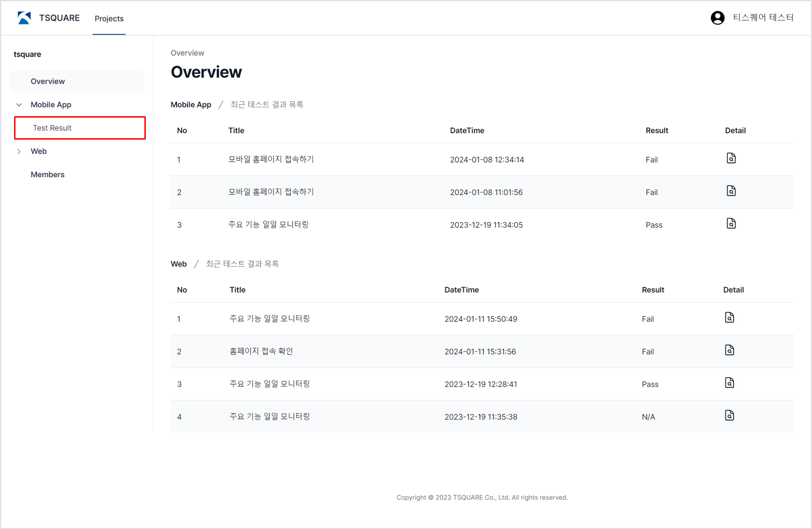Click the Mobile App table Result column header
The height and width of the screenshot is (529, 812).
pos(657,130)
